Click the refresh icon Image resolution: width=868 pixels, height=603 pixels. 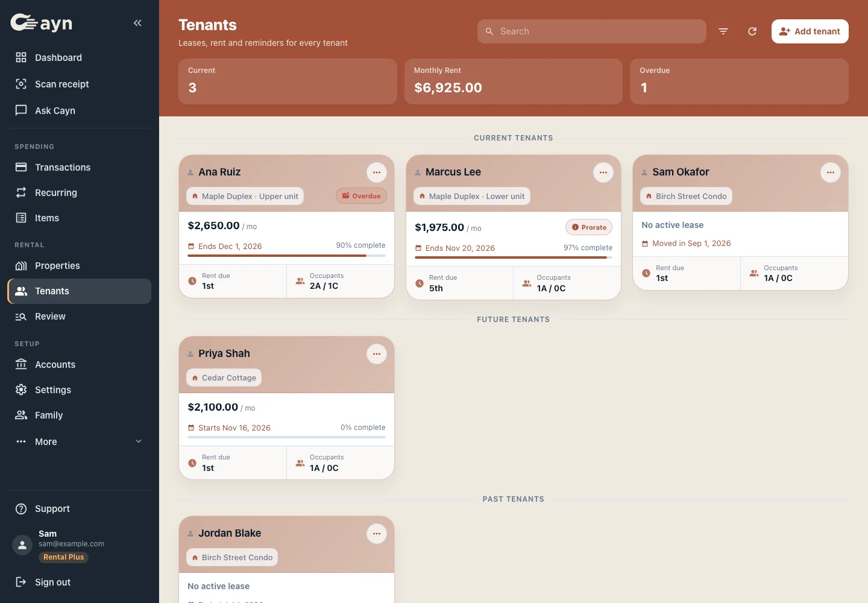[752, 31]
